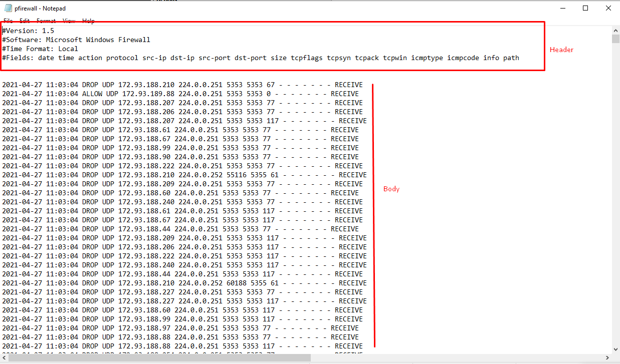Click the Notepad icon in the title bar
This screenshot has height=364, width=620.
coord(8,8)
